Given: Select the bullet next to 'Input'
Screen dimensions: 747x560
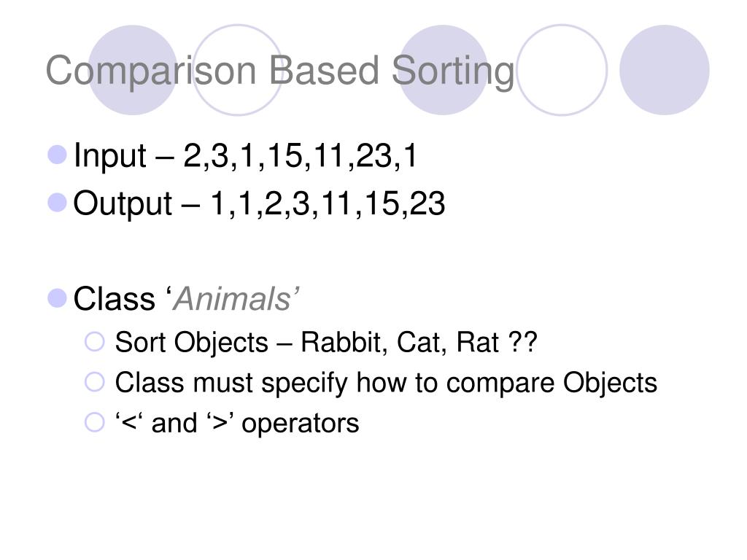Looking at the screenshot, I should click(x=57, y=155).
